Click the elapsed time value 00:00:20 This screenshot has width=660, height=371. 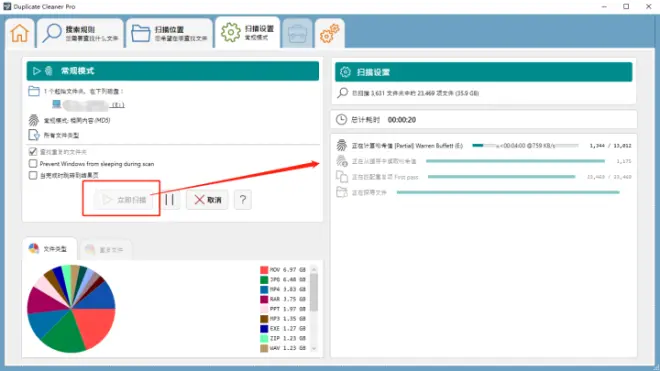402,120
